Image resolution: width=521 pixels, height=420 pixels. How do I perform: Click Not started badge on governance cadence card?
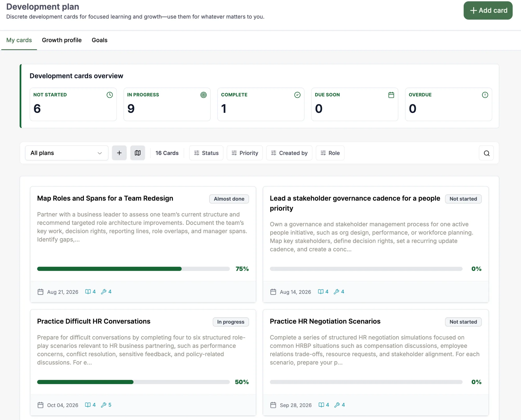point(463,199)
